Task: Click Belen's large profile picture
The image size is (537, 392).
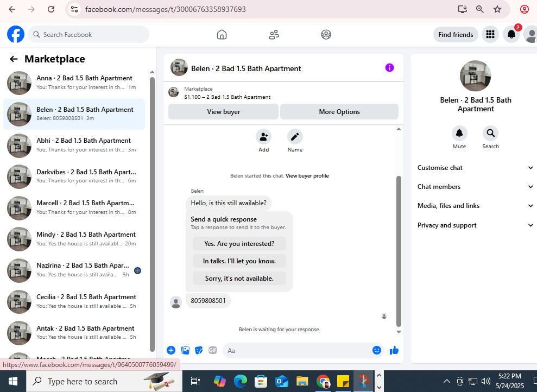Action: click(x=475, y=76)
